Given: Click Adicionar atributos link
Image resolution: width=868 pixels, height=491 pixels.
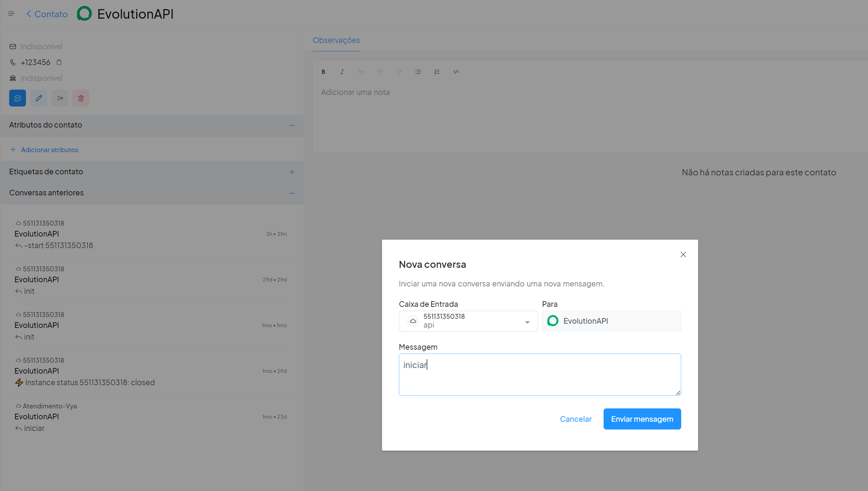Looking at the screenshot, I should point(50,150).
